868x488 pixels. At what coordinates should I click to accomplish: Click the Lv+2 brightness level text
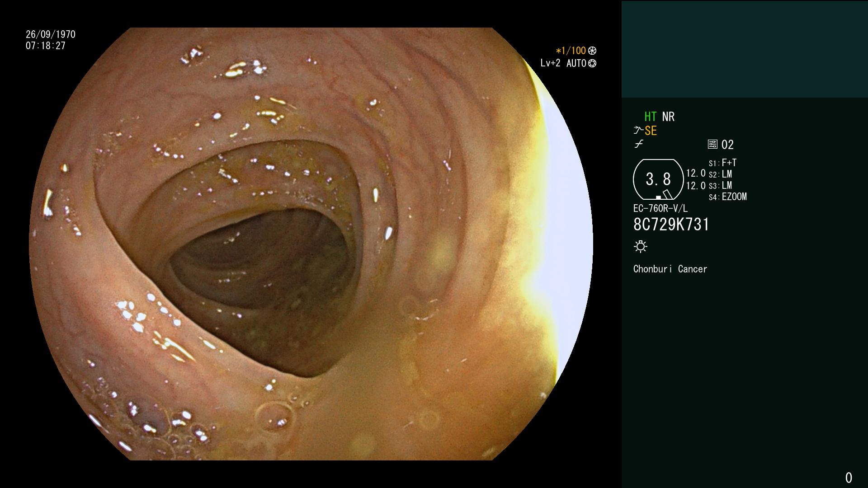550,63
